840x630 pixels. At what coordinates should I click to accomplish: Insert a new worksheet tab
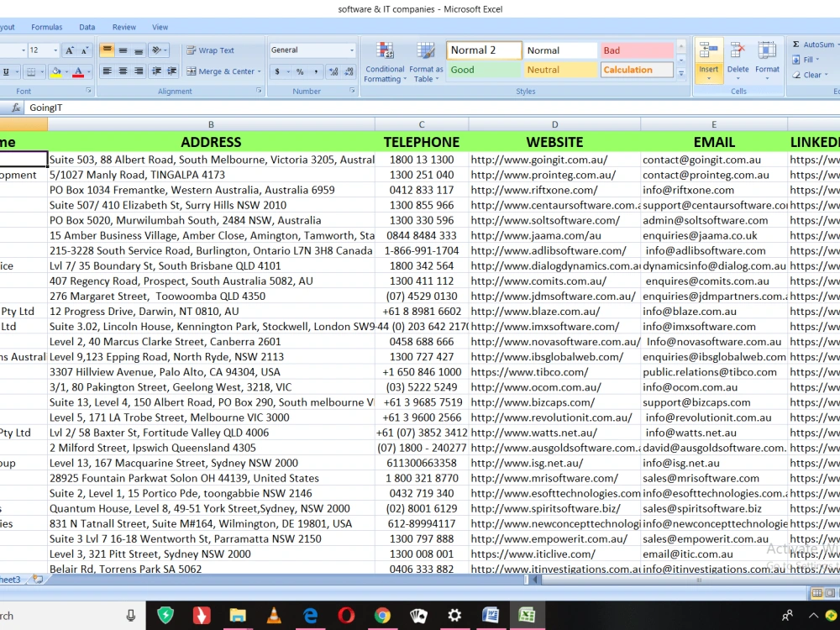(38, 579)
